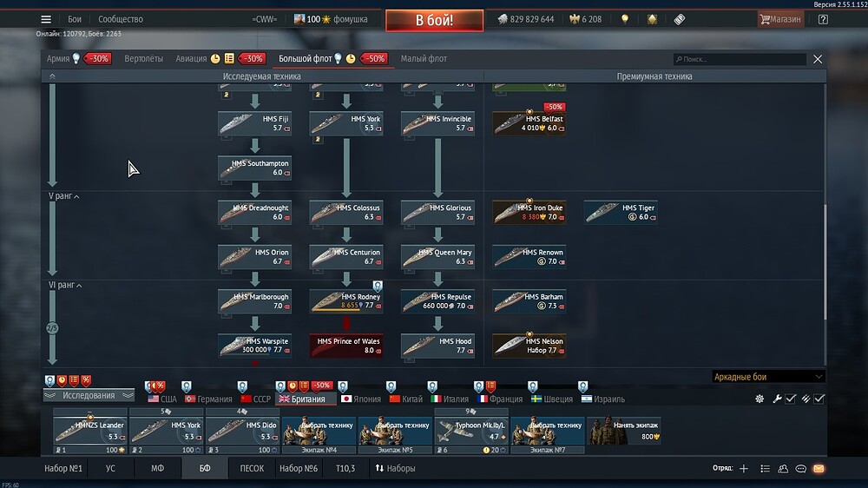The image size is (868, 488).
Task: Select HMS Invincible ship card
Action: 437,123
